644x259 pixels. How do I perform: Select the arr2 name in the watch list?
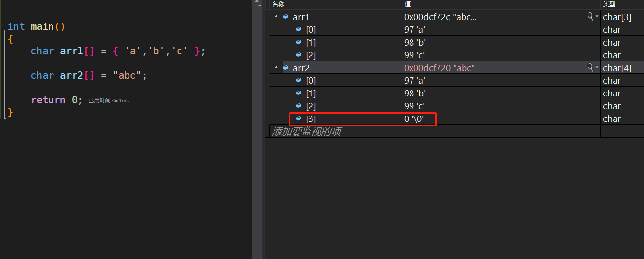(x=301, y=68)
